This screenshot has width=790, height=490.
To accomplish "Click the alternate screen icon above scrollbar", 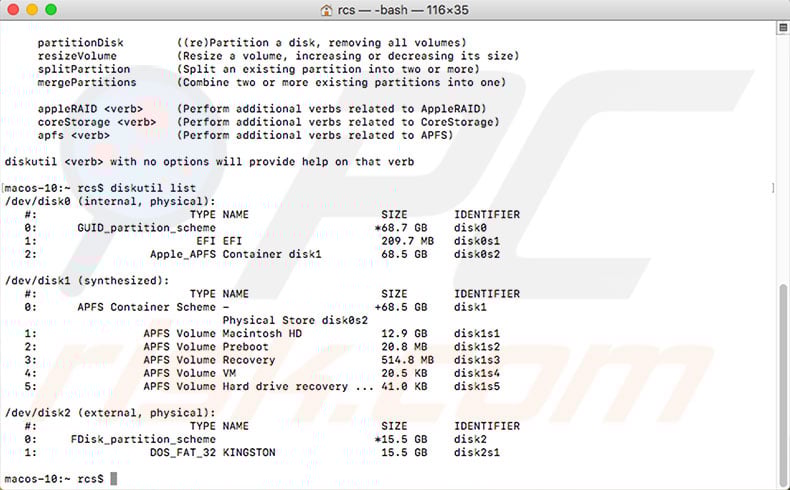I will [783, 28].
